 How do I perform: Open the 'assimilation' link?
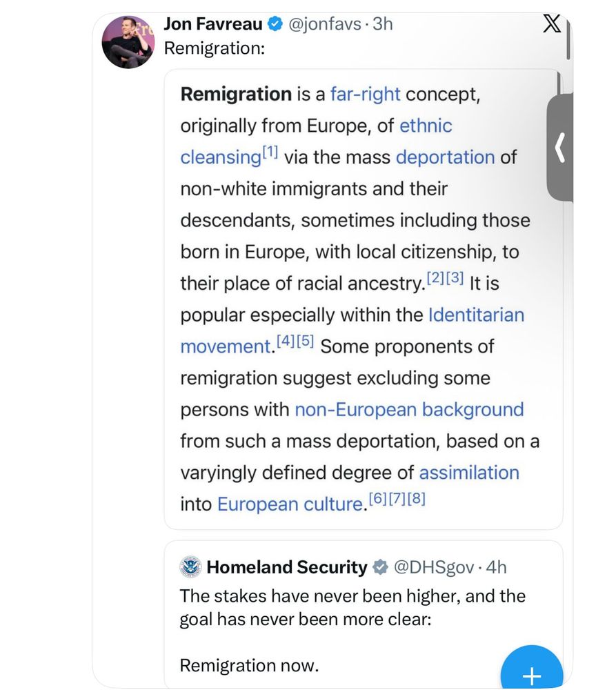coord(469,473)
